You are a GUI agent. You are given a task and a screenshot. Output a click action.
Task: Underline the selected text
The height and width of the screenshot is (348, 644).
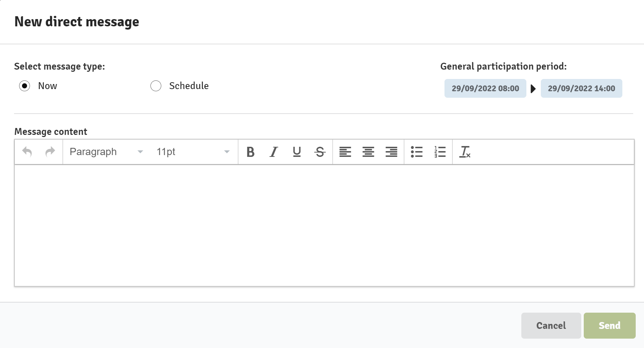pyautogui.click(x=297, y=152)
